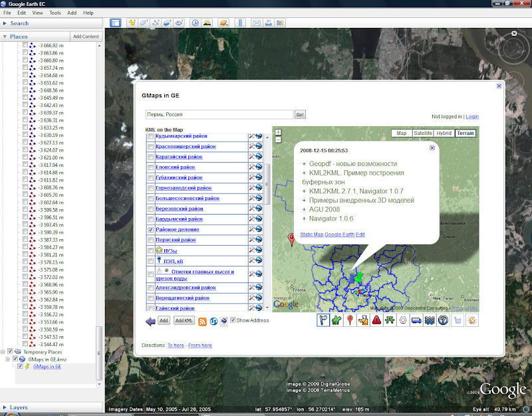
Task: Switch map to Satellite view
Action: (x=423, y=134)
